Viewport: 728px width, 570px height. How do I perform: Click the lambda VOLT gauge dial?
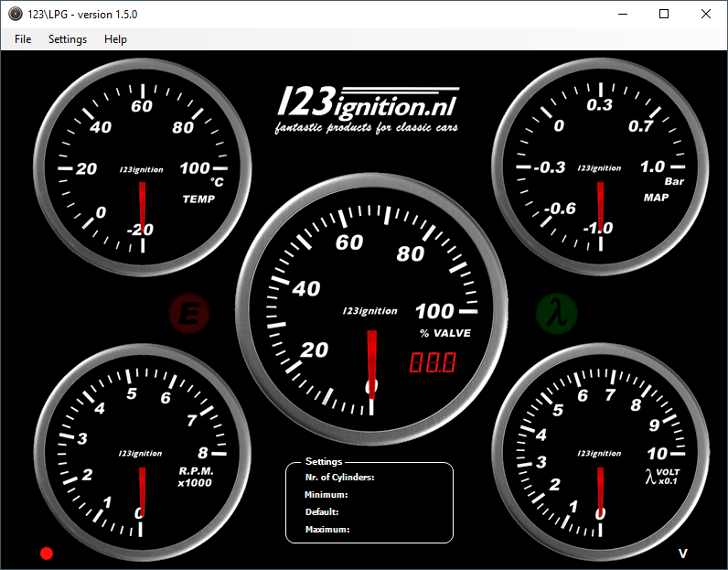(600, 453)
